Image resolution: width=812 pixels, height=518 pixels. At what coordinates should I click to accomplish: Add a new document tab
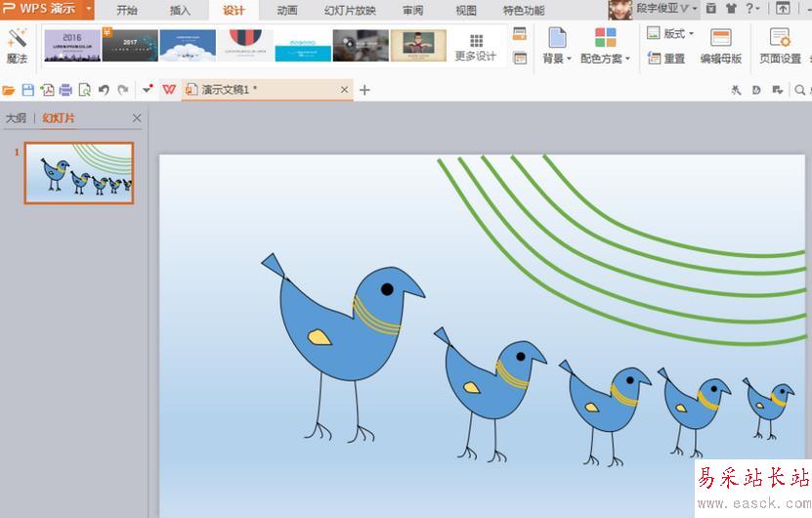(364, 90)
